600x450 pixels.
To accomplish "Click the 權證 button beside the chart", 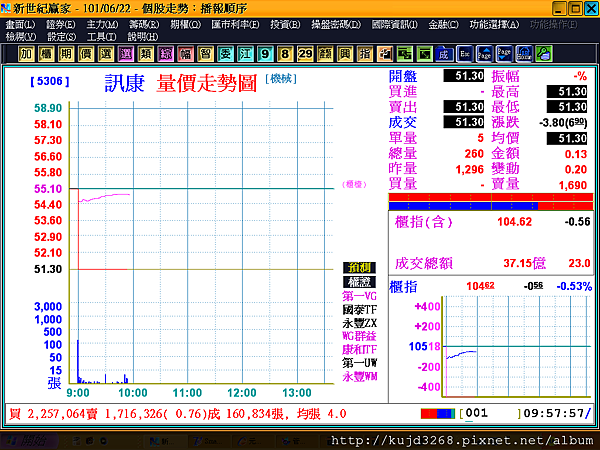I will tap(358, 282).
